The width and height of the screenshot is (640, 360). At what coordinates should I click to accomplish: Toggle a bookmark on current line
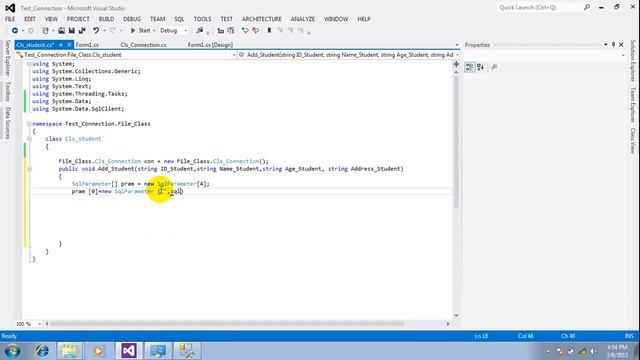tap(269, 31)
